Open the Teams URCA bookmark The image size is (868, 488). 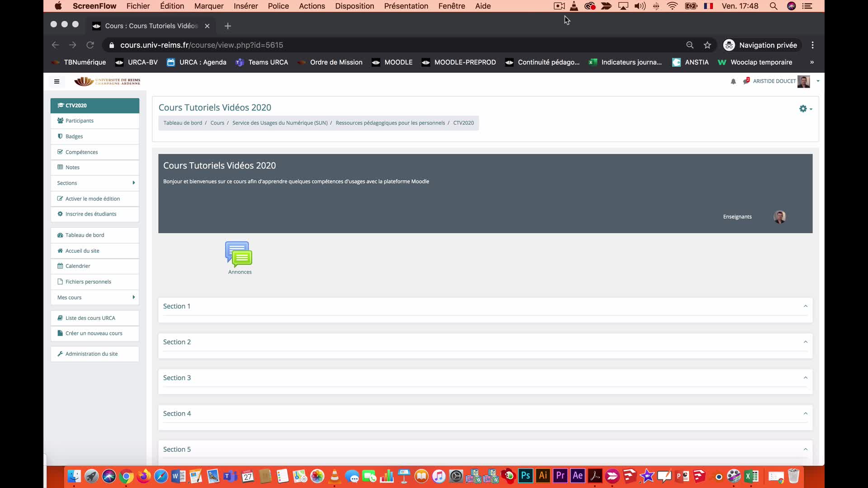(x=262, y=62)
